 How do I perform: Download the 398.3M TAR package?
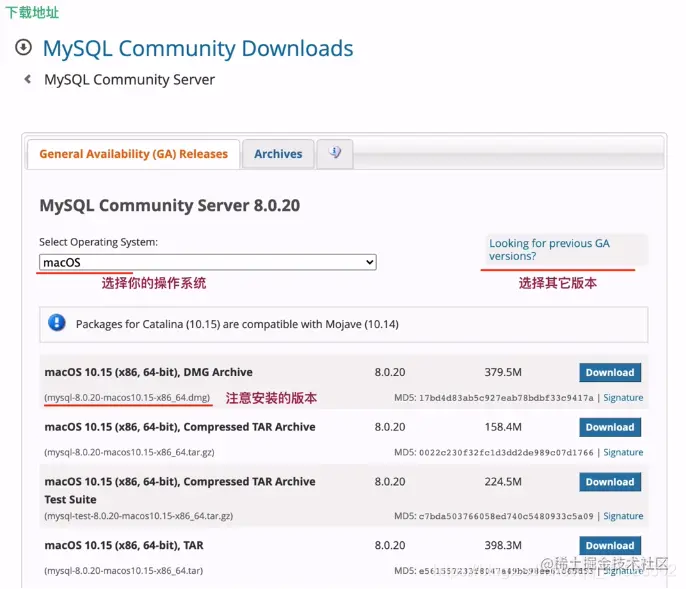pos(610,546)
